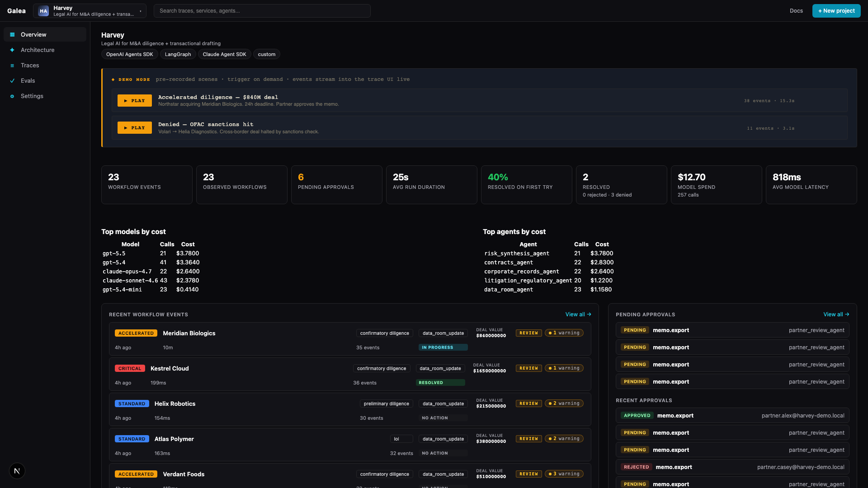Open the Docs link
This screenshot has width=868, height=488.
coord(796,11)
